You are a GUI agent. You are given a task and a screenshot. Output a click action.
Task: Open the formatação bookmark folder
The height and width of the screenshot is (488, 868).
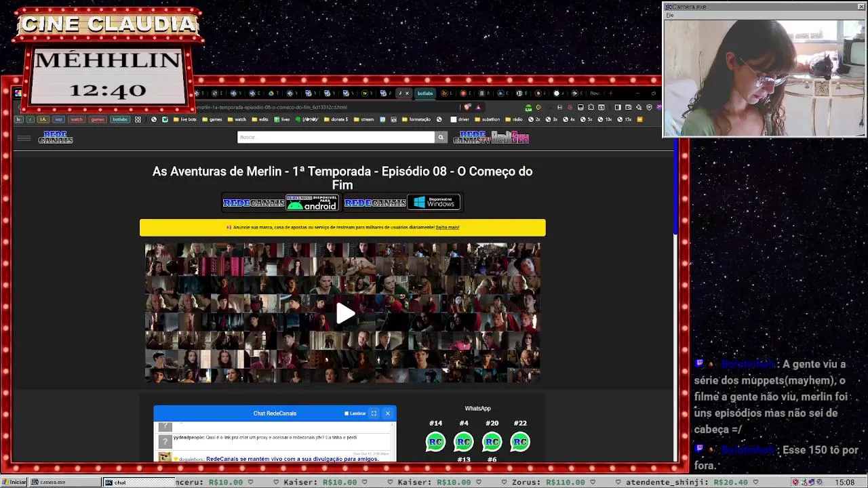pyautogui.click(x=416, y=119)
